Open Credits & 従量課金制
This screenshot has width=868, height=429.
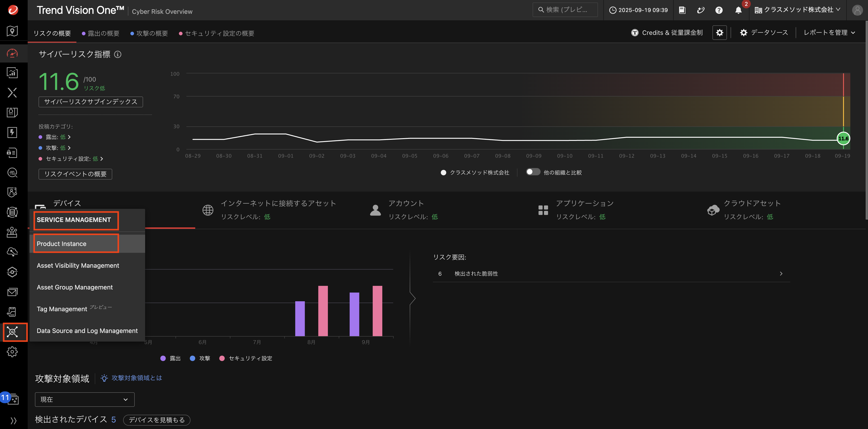(x=667, y=33)
